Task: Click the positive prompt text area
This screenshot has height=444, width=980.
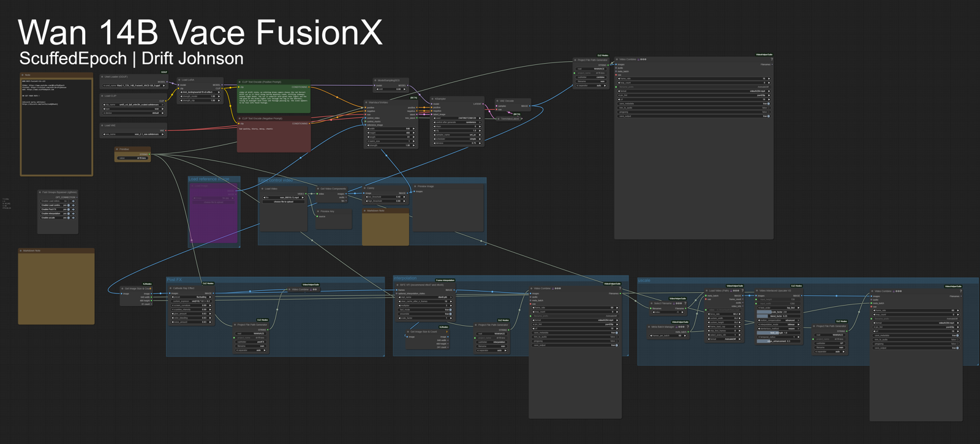Action: [274, 100]
